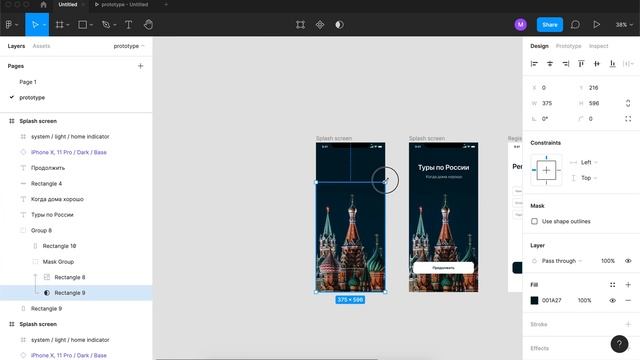
Task: Switch to the Layers tab
Action: [16, 46]
